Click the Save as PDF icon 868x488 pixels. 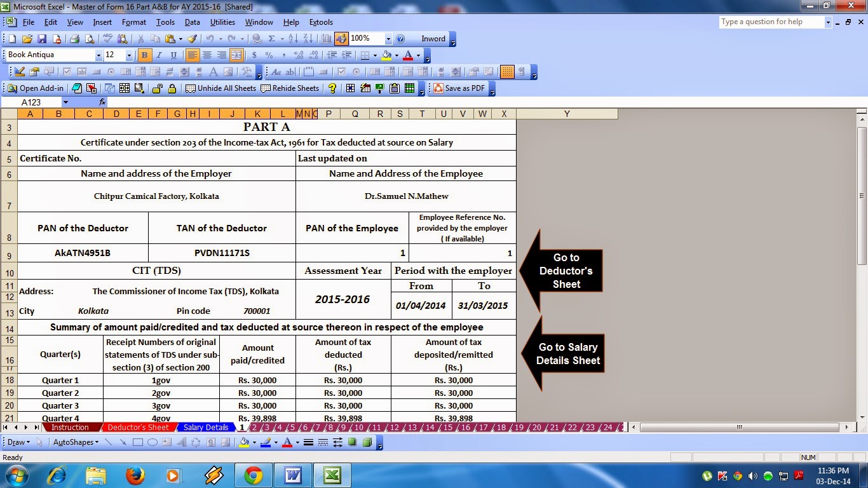(x=459, y=88)
